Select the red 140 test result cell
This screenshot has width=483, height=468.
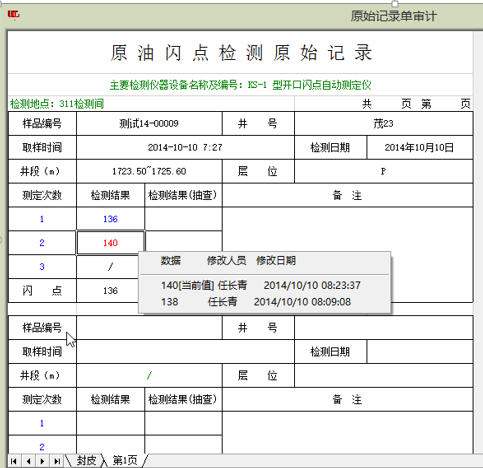pyautogui.click(x=110, y=243)
